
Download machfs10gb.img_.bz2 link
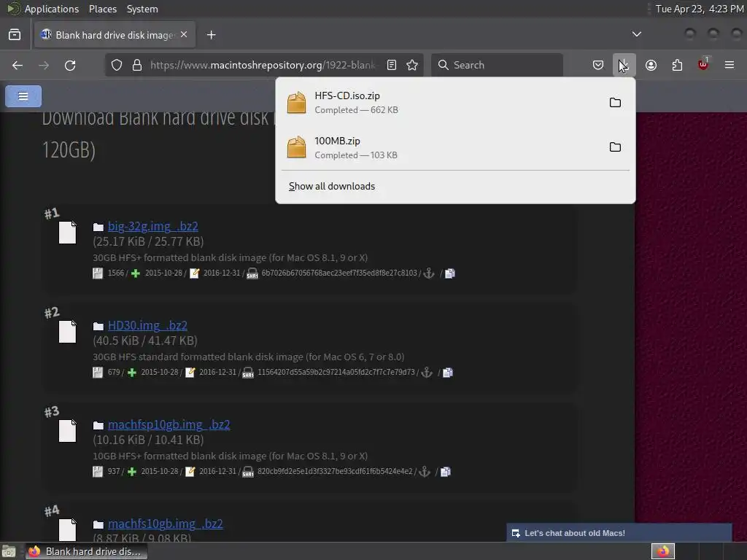[x=166, y=524]
